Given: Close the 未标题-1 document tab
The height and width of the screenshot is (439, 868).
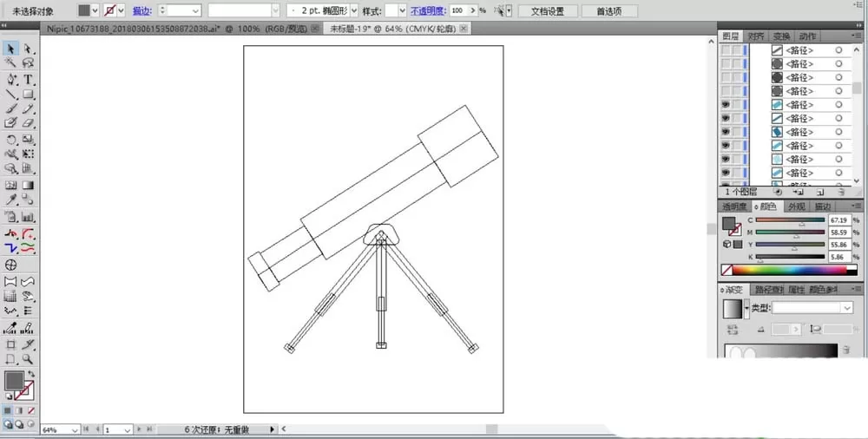Looking at the screenshot, I should (464, 29).
